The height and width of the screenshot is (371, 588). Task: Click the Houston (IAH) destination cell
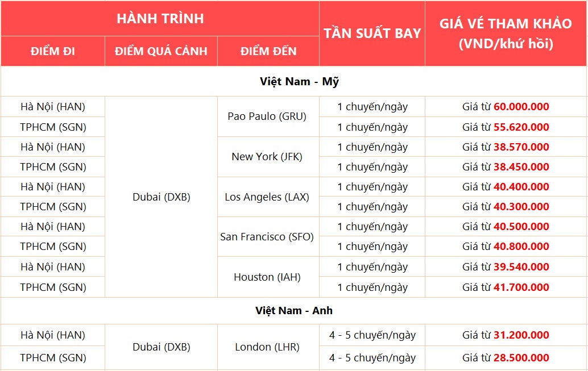click(x=268, y=277)
